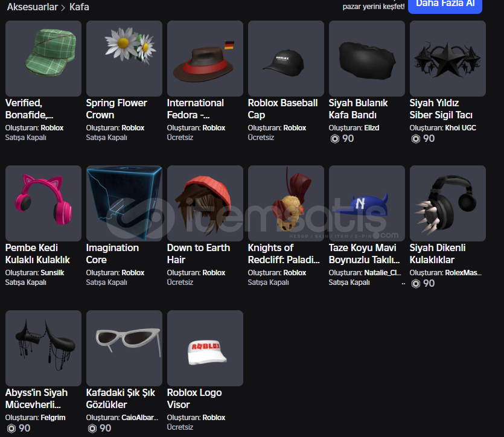Open creator Khoi UGC's profile link
The width and height of the screenshot is (504, 437).
461,128
